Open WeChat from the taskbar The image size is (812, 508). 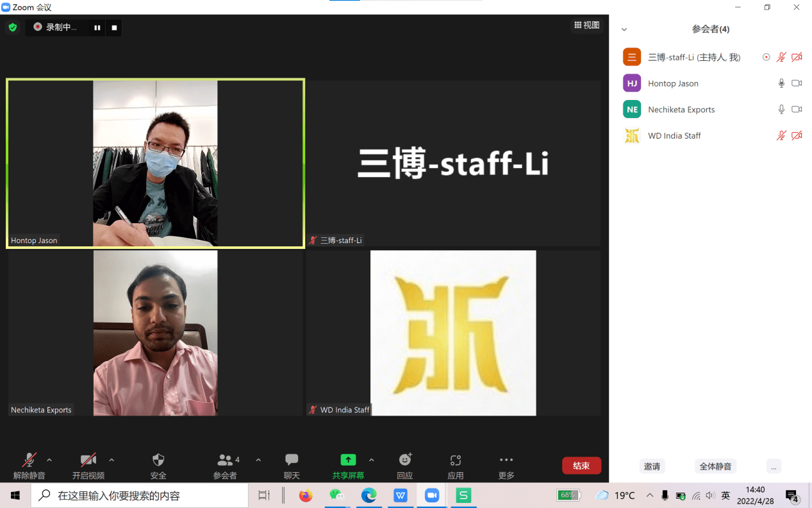tap(337, 495)
